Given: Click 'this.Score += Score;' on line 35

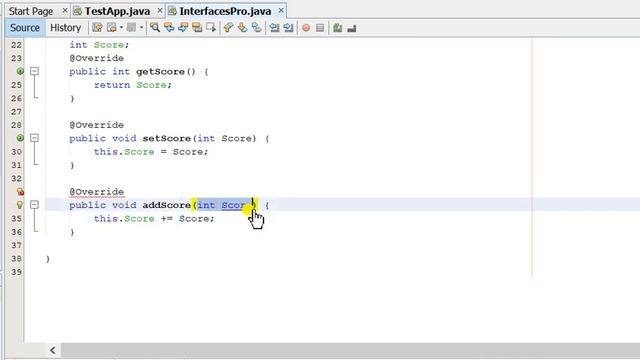Looking at the screenshot, I should tap(154, 219).
